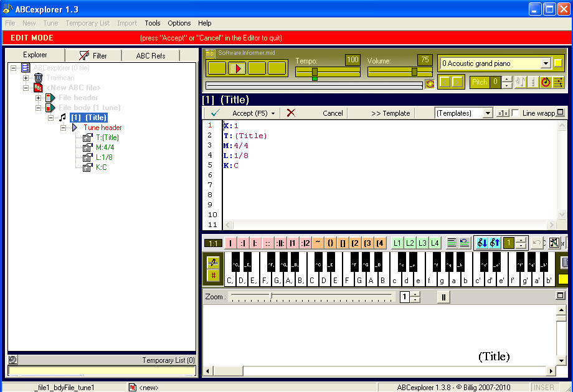
Task: Switch to the Filter tab
Action: click(93, 56)
